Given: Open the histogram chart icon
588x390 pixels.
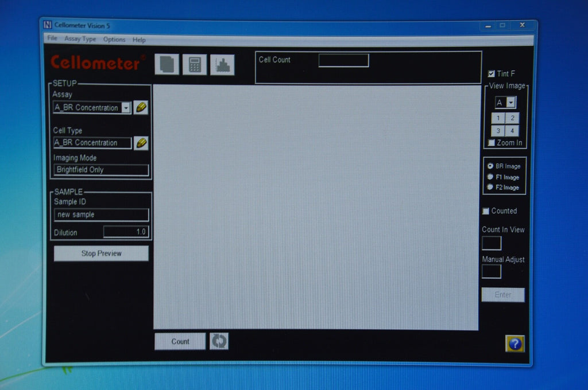Looking at the screenshot, I should pos(222,65).
